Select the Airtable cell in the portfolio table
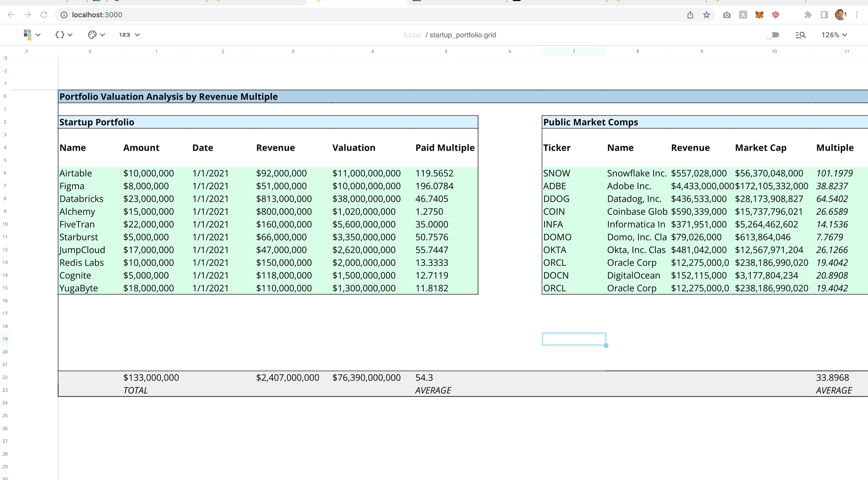Screen dimensions: 868x480 point(75,173)
